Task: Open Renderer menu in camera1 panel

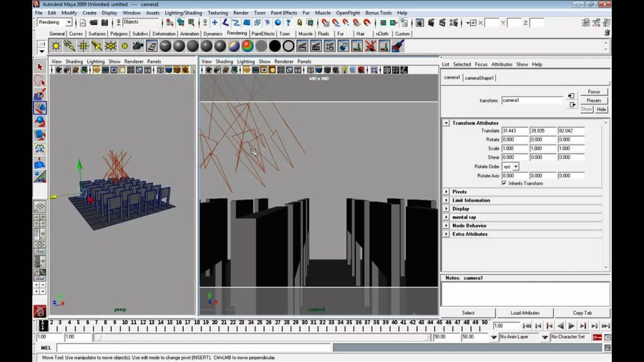Action: pyautogui.click(x=284, y=62)
